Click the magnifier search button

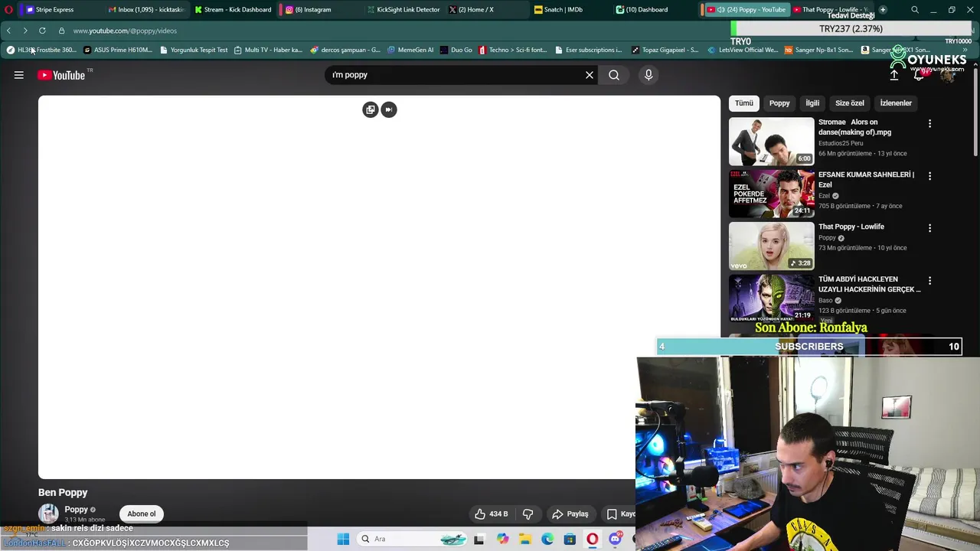pos(614,75)
